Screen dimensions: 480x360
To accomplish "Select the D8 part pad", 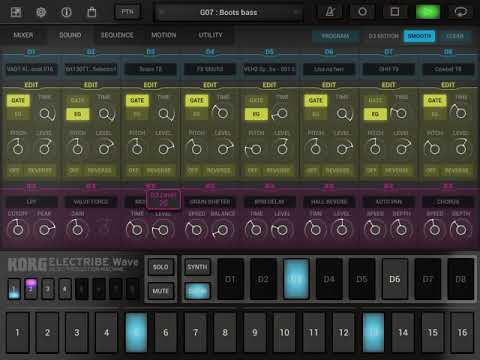I will pyautogui.click(x=461, y=279).
